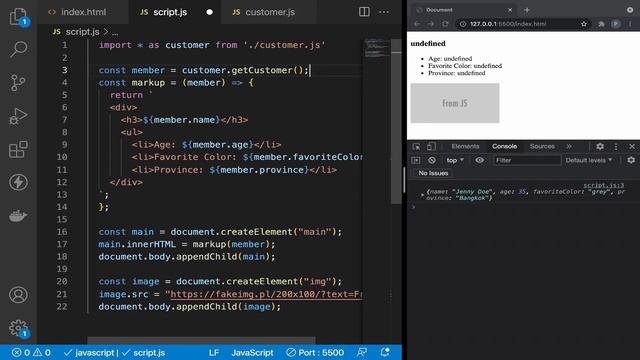Click Port : 5500 live server button
Image resolution: width=640 pixels, height=360 pixels.
point(315,352)
